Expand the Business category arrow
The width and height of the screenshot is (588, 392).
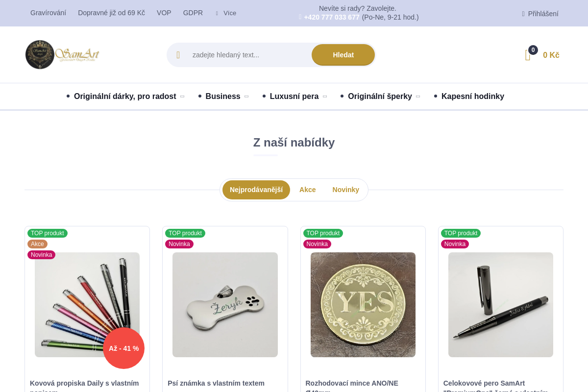tap(246, 97)
